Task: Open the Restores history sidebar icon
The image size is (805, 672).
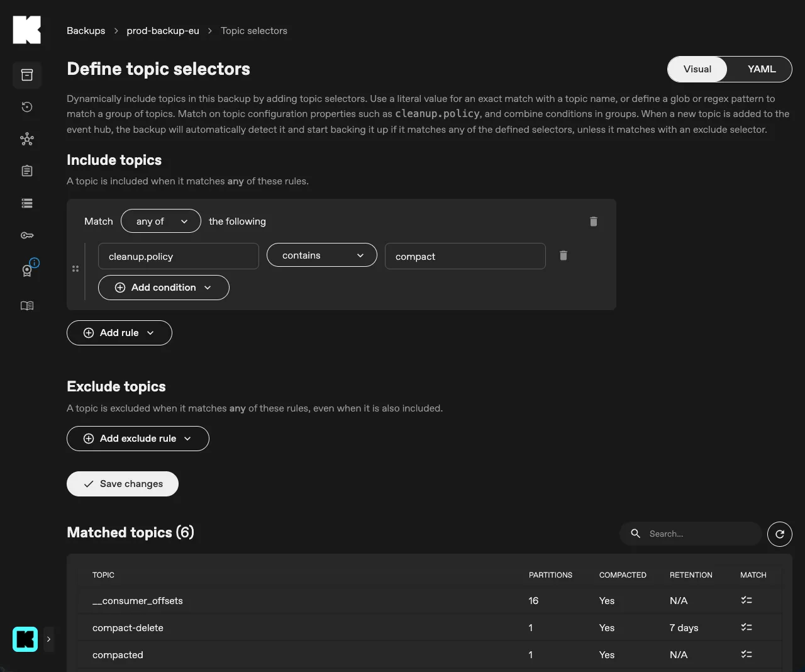Action: tap(27, 107)
